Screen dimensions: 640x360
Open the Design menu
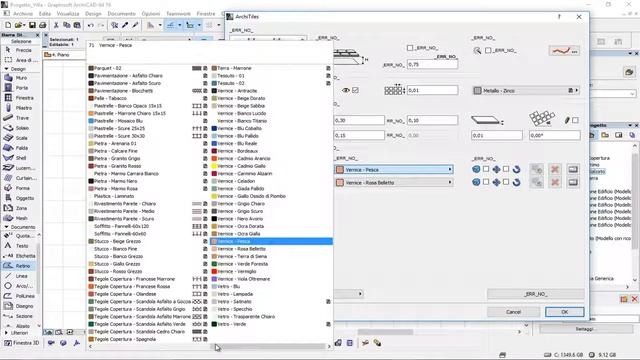(x=93, y=14)
